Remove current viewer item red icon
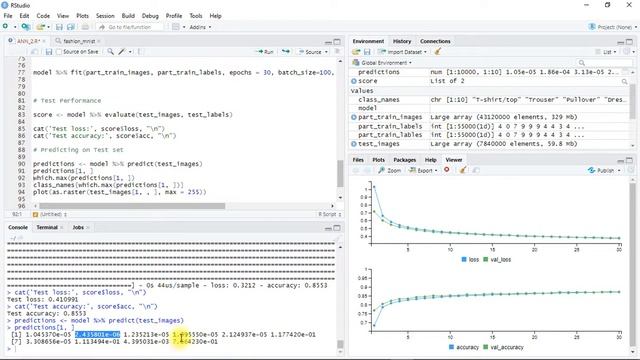 click(447, 170)
